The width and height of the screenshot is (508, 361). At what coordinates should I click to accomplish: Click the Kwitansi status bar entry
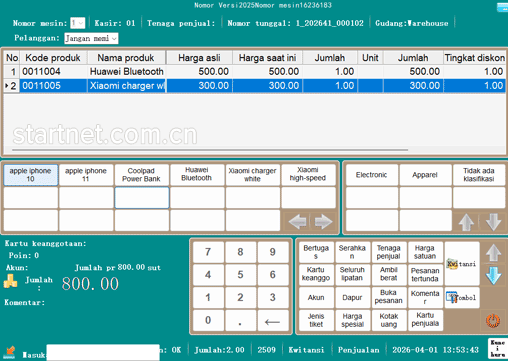click(306, 350)
